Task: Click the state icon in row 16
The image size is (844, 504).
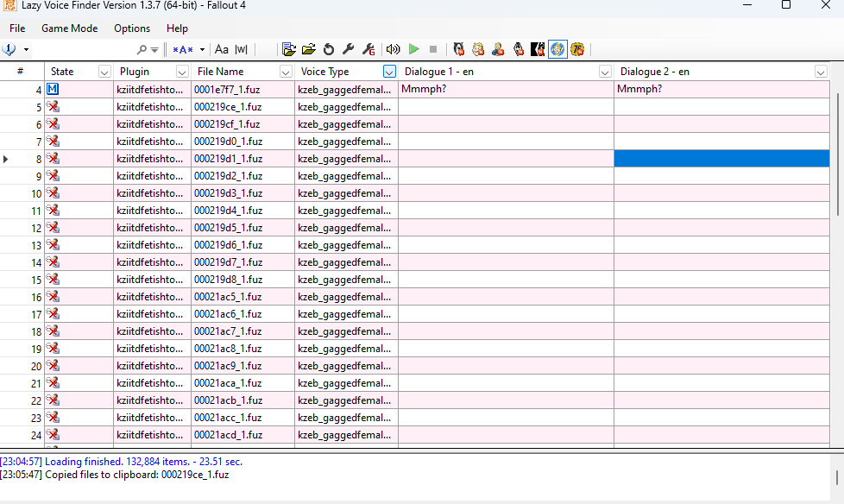Action: pos(53,296)
